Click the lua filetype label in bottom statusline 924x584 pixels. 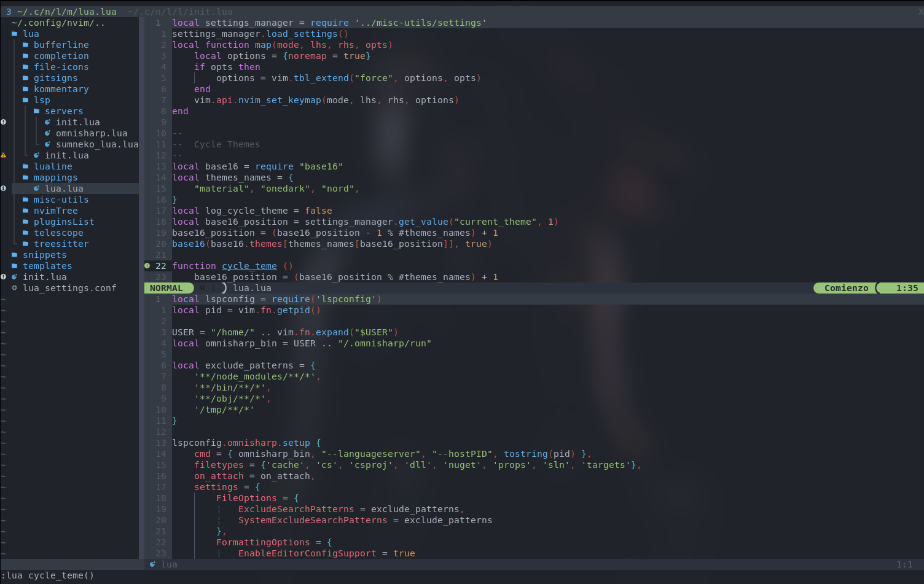(169, 564)
